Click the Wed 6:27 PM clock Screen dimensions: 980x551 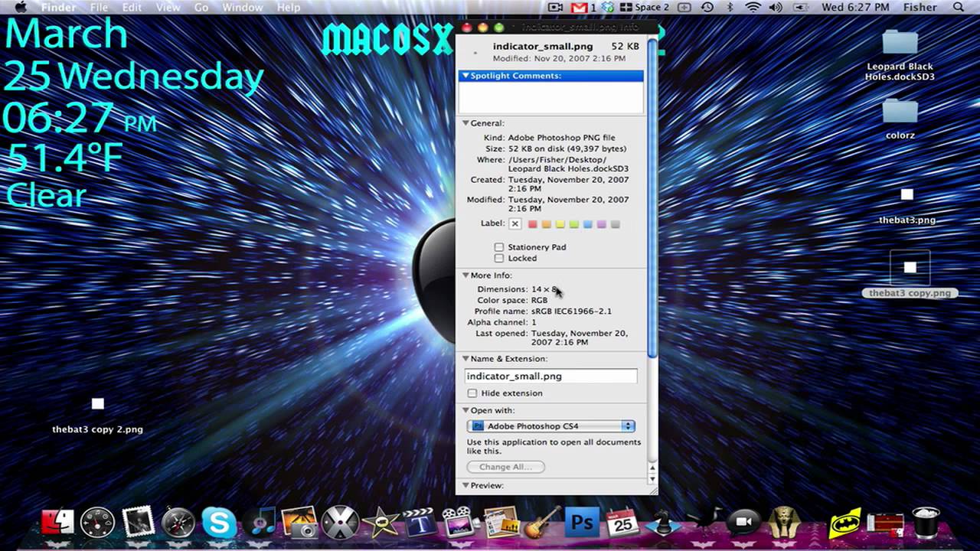(x=855, y=7)
